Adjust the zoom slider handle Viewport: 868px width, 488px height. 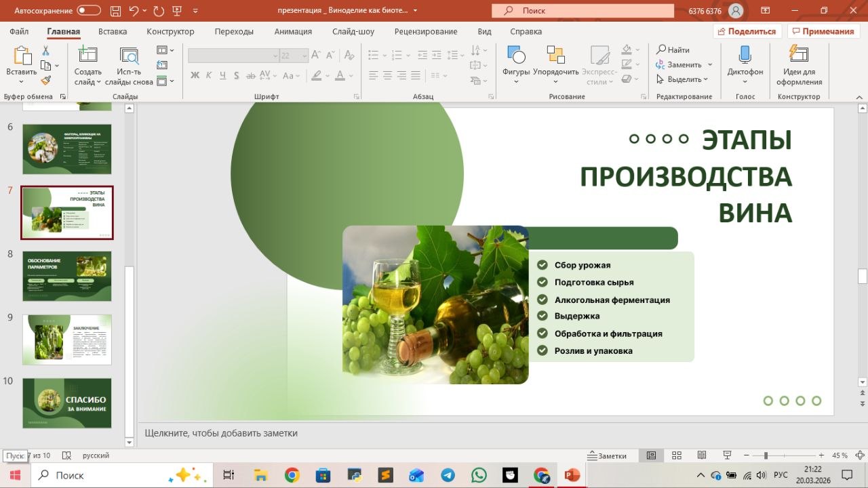pos(766,455)
